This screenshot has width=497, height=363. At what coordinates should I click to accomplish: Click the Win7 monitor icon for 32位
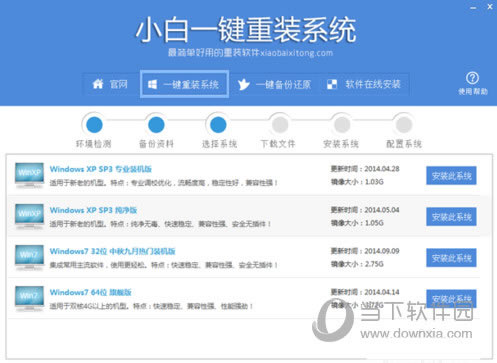point(29,258)
